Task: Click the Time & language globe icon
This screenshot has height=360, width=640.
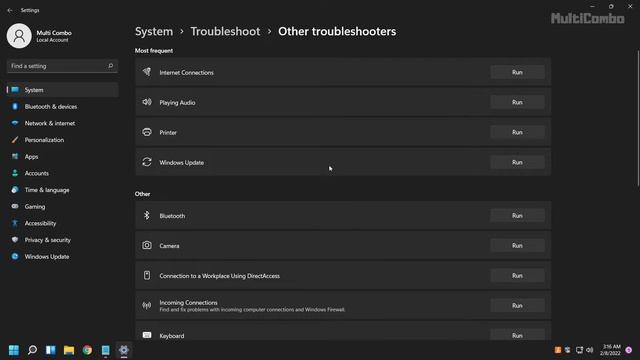Action: [15, 190]
